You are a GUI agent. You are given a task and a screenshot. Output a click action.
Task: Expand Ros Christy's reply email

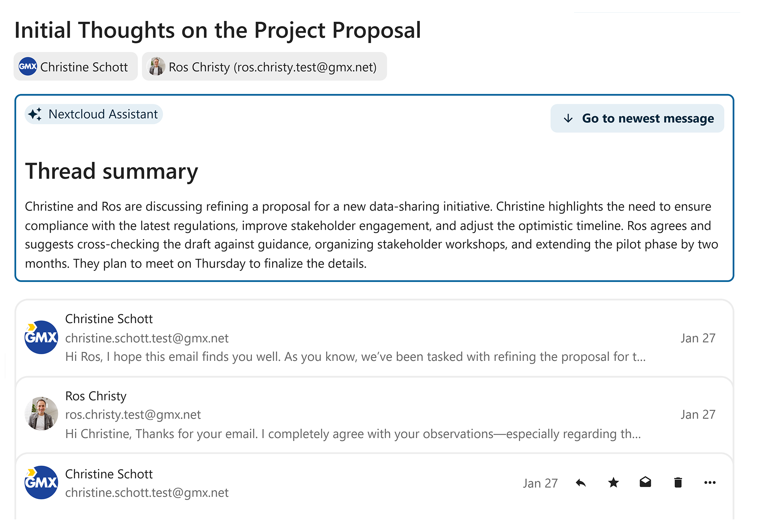tap(374, 415)
